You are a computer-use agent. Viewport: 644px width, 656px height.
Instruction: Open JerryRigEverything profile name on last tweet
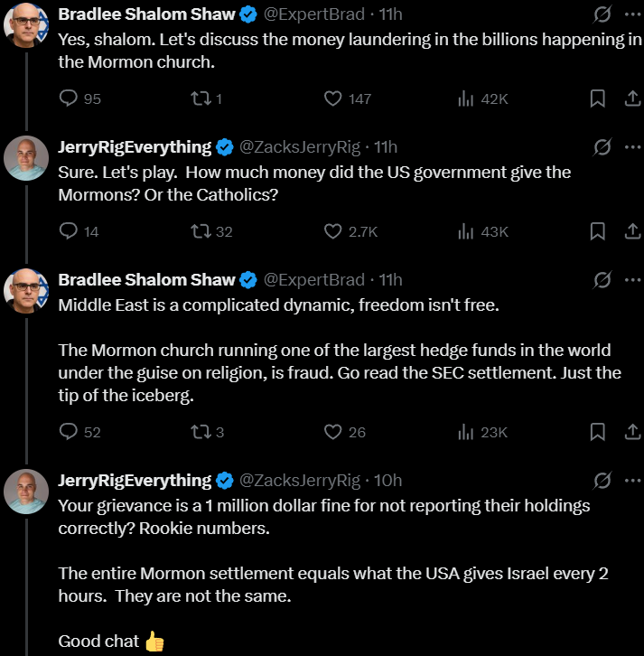[x=135, y=480]
